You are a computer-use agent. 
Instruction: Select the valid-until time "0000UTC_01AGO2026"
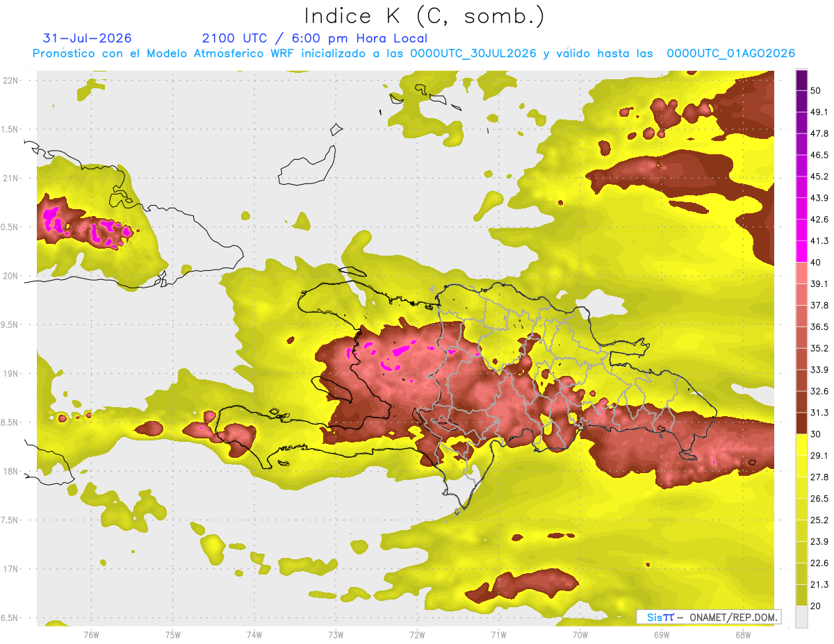pyautogui.click(x=731, y=53)
